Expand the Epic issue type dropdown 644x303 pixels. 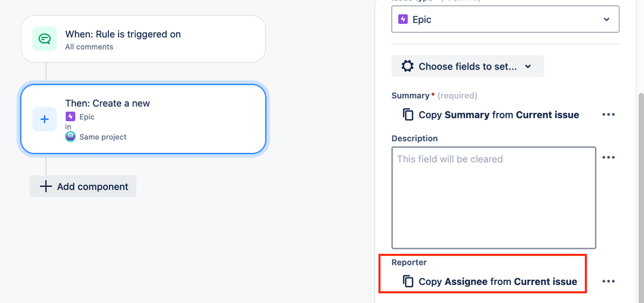(505, 19)
